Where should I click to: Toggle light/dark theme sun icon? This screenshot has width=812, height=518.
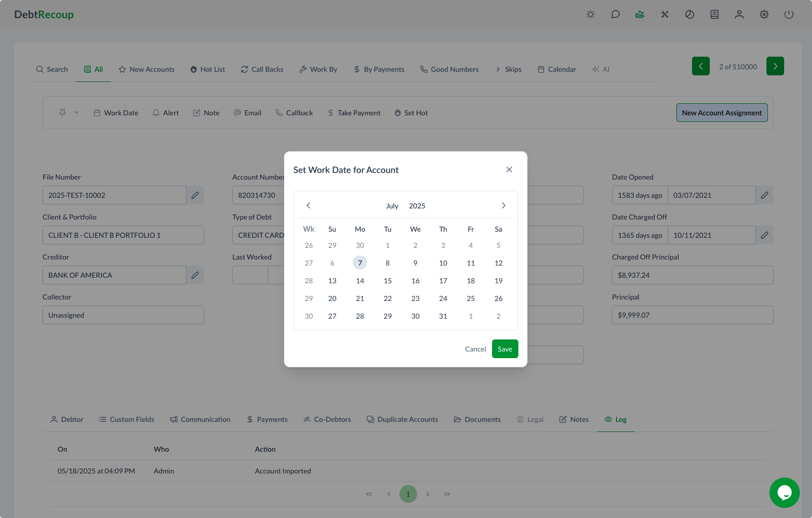[x=590, y=15]
